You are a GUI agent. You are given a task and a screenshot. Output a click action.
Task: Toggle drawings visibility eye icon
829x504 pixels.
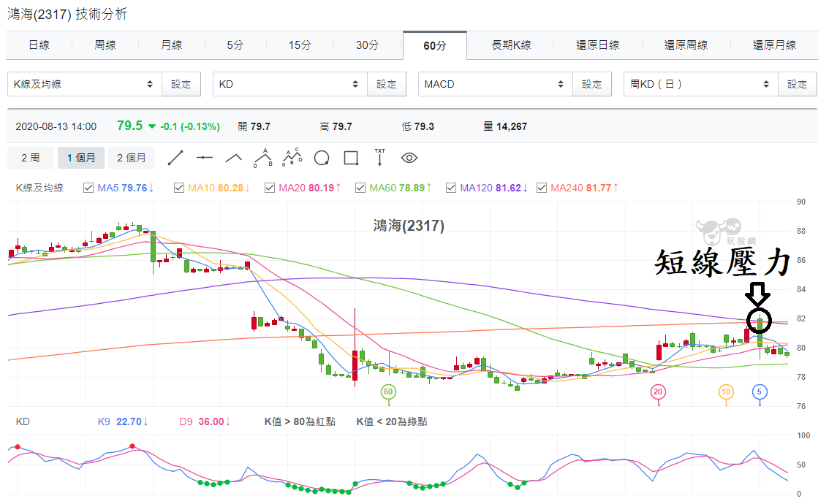pos(409,158)
